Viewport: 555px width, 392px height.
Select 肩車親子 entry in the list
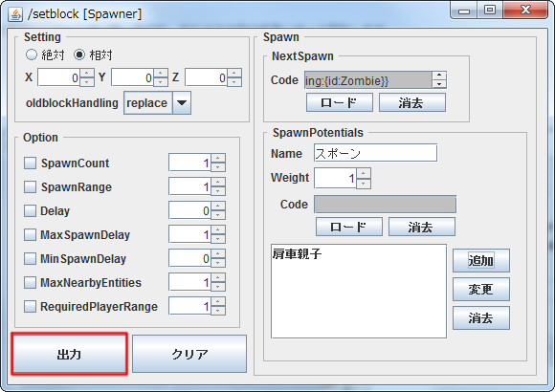(297, 253)
